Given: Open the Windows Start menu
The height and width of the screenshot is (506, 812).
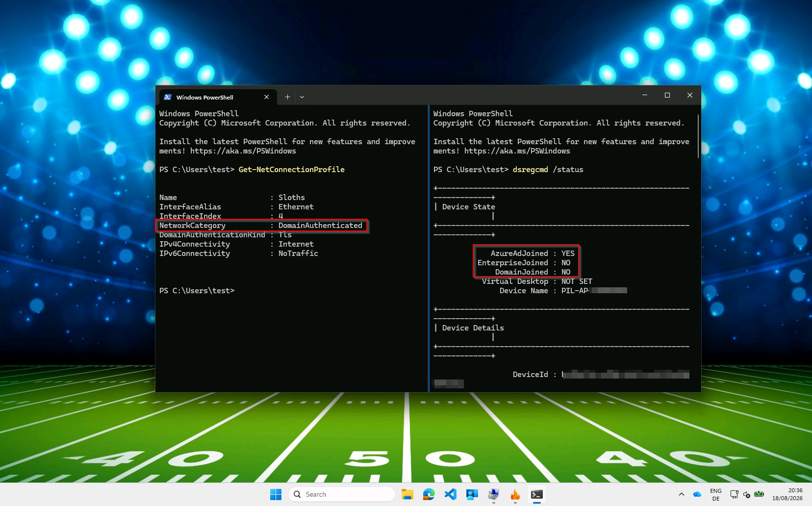Looking at the screenshot, I should pos(276,494).
